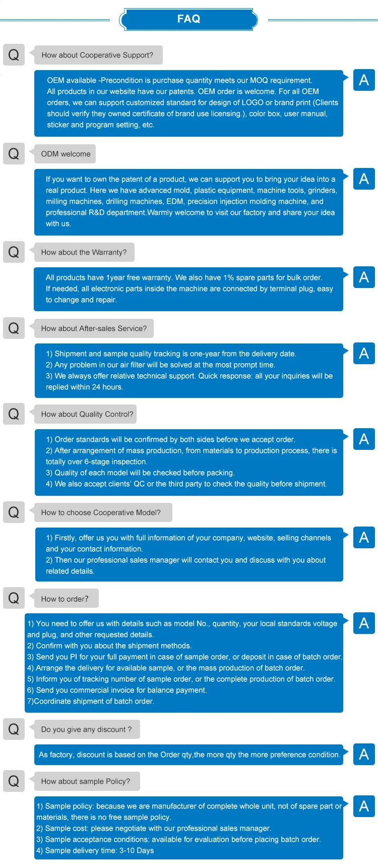Click the 'How to order?' question bubble
This screenshot has width=378, height=868.
tap(65, 599)
